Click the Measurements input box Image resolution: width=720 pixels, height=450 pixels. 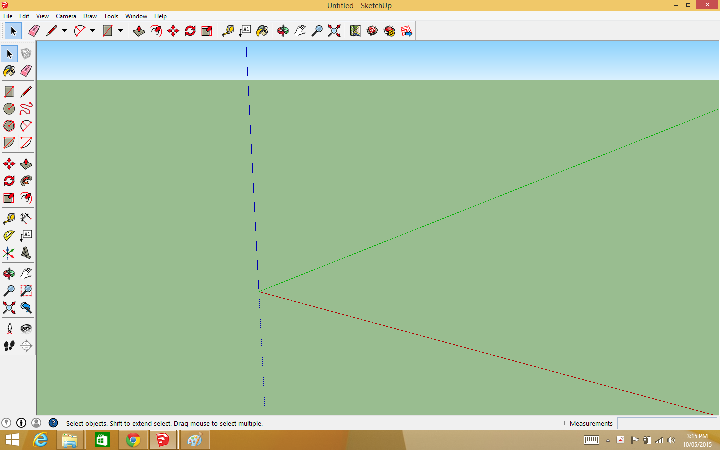666,423
